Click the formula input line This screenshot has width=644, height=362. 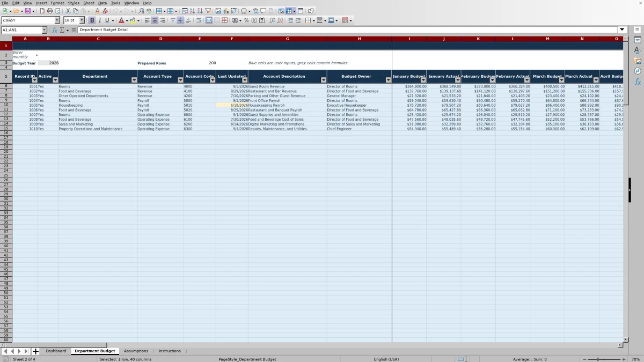[x=348, y=29]
